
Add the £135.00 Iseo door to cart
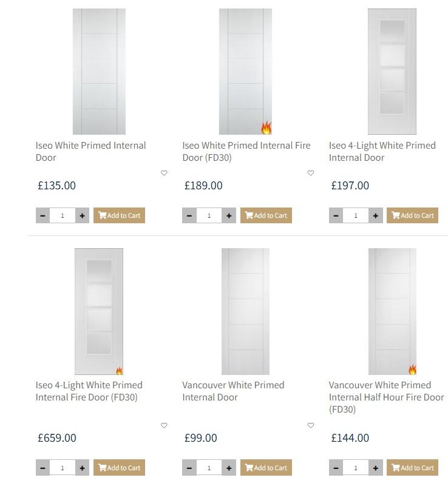point(120,215)
